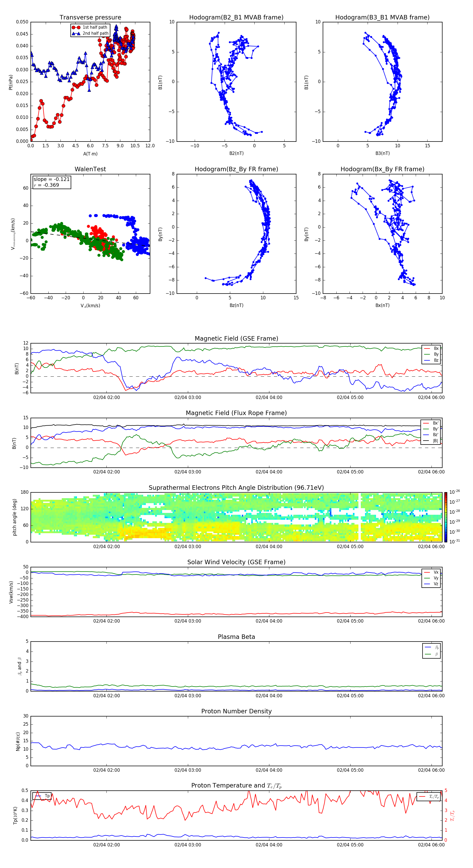Click the 'Transverse pressure' plot title
The height and width of the screenshot is (868, 473).
tap(90, 17)
